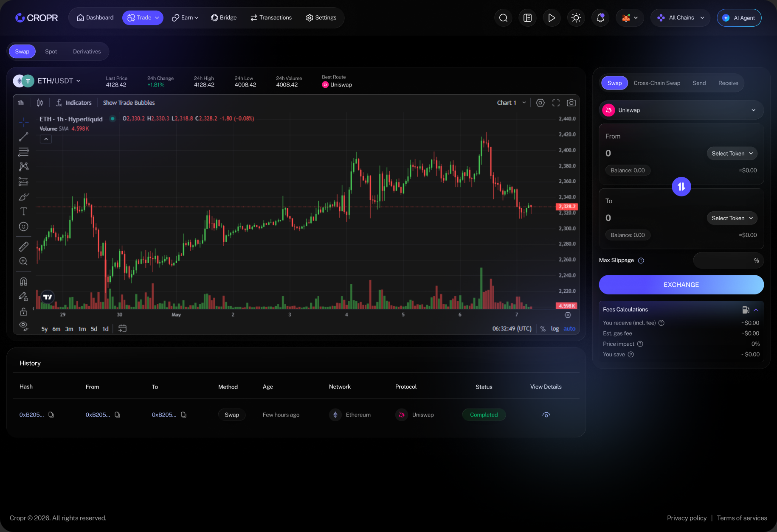Toggle log scale
The width and height of the screenshot is (777, 532).
point(555,329)
